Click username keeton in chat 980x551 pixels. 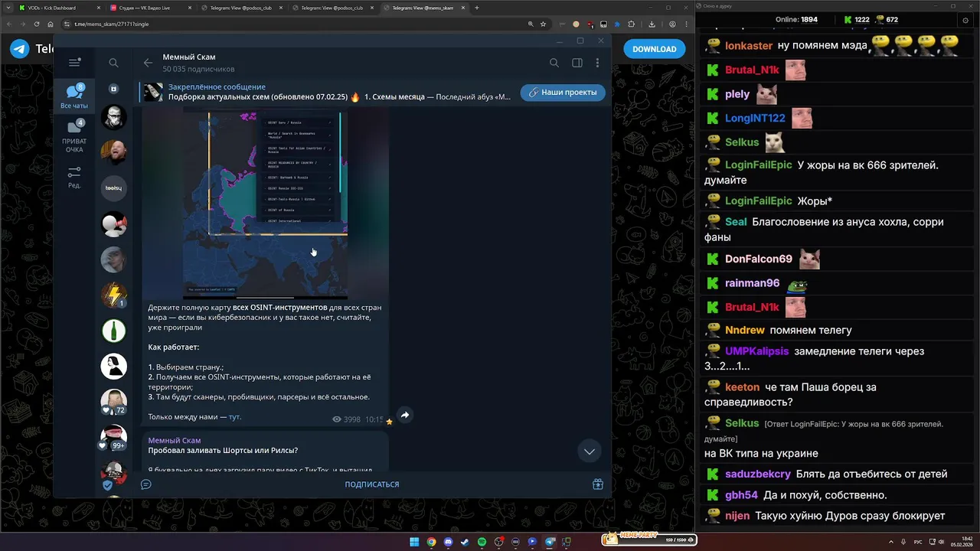(x=742, y=387)
